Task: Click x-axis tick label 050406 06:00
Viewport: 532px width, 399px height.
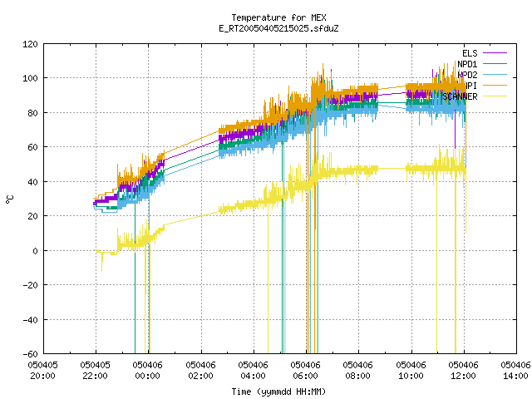Action: point(305,371)
